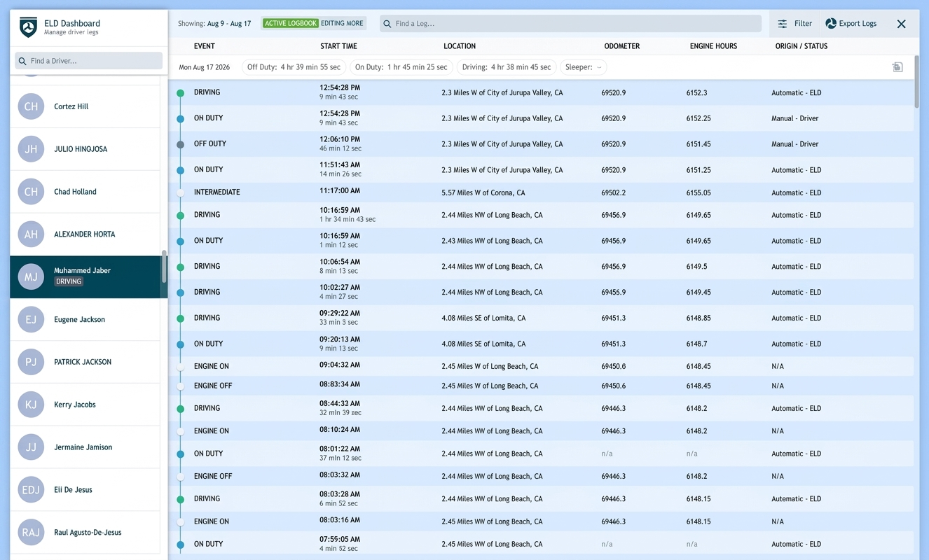The image size is (929, 560).
Task: Click Manual - Driver in OFF DUTY row
Action: (794, 144)
